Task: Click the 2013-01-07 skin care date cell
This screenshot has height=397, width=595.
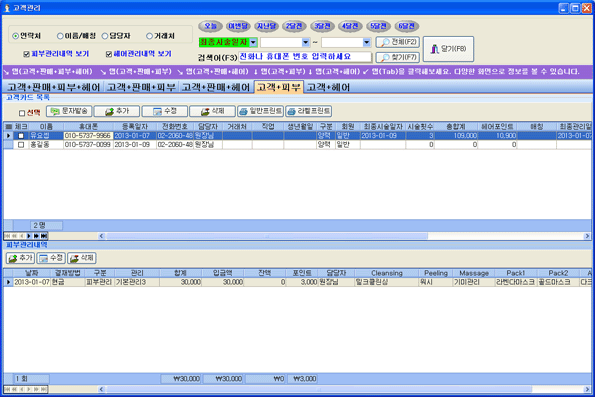Action: (x=32, y=282)
